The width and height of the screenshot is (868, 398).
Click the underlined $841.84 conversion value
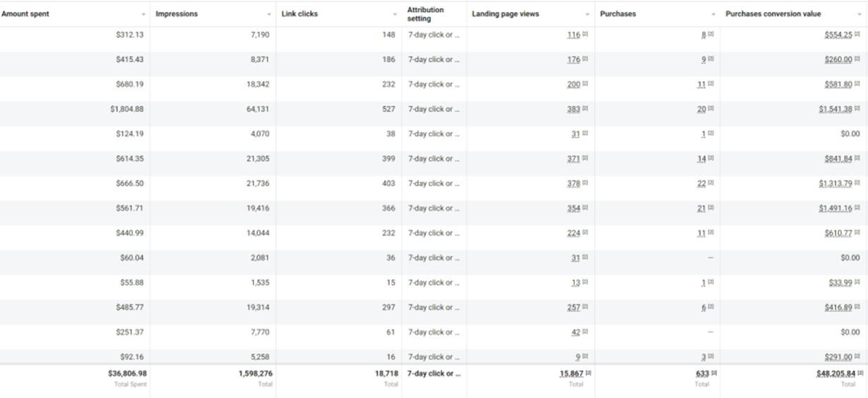(x=838, y=159)
